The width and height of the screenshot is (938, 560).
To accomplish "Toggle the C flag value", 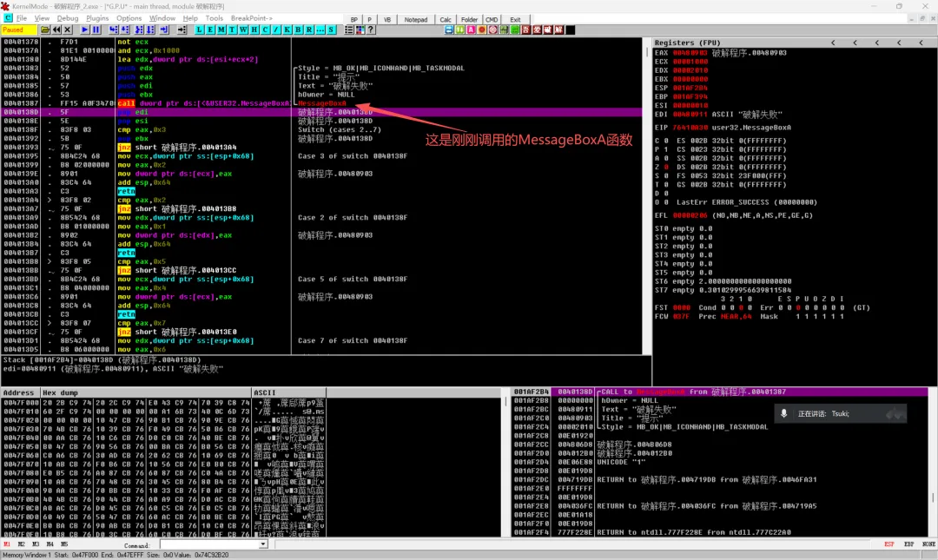I will click(x=666, y=141).
